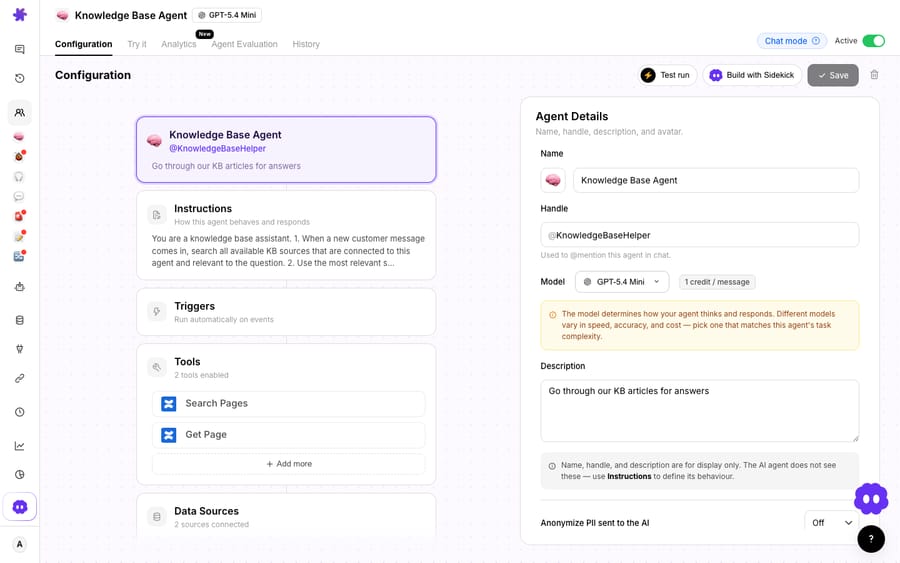
Task: Open the headphones agent in the sidebar
Action: [x=19, y=177]
